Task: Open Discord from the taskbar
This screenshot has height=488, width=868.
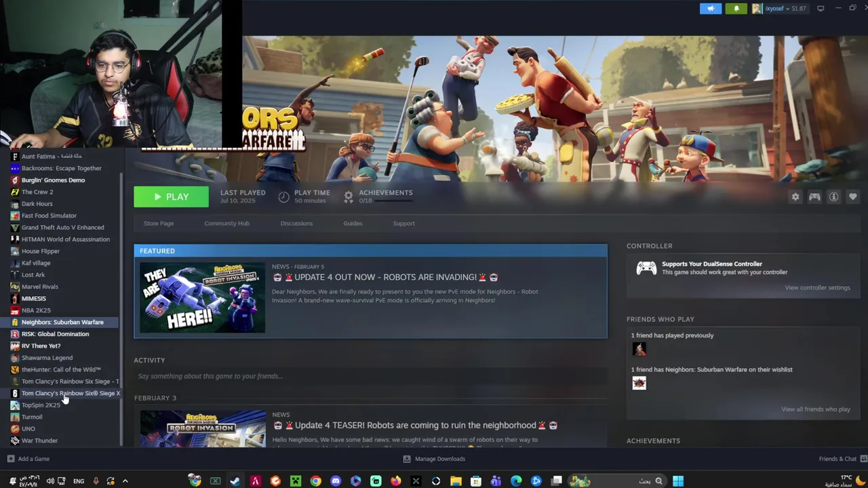Action: click(336, 481)
